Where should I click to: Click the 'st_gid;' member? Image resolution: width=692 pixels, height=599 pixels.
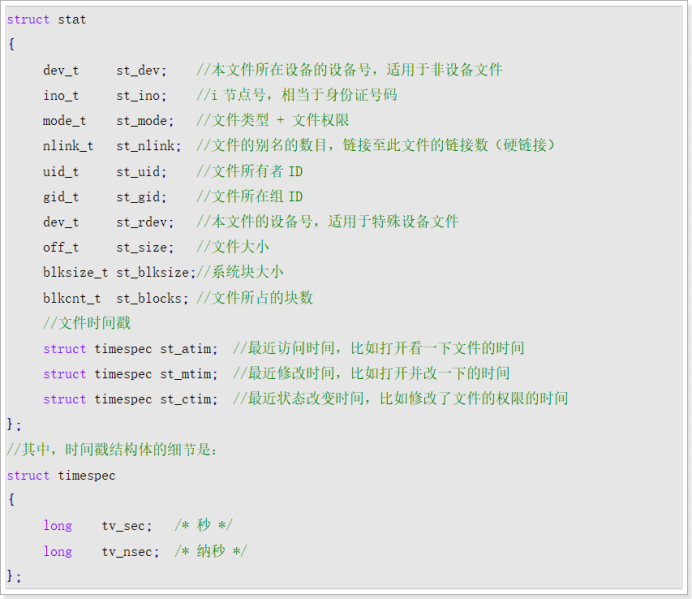[x=141, y=196]
